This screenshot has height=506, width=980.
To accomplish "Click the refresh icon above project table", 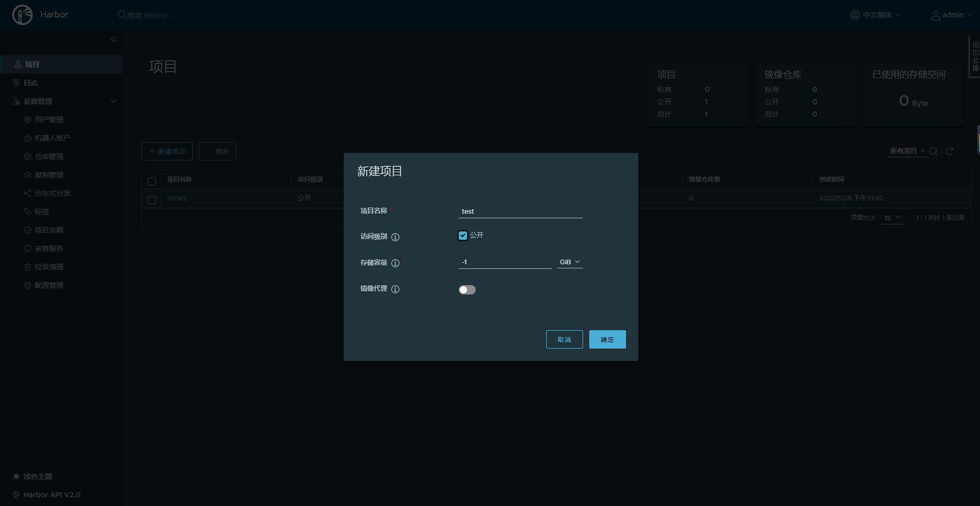I will click(949, 151).
